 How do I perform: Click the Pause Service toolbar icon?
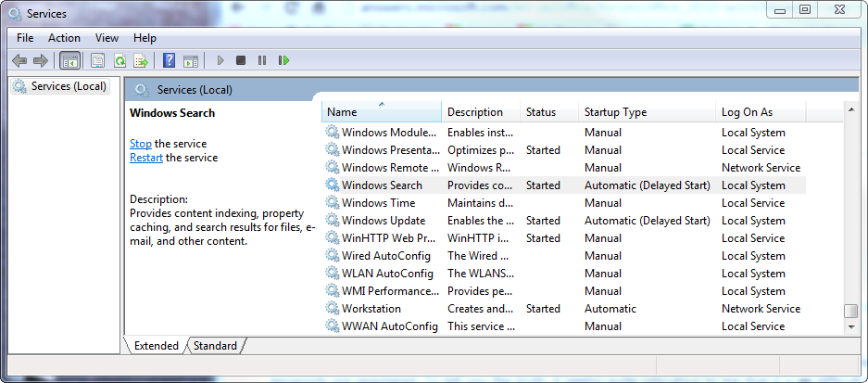click(x=262, y=60)
